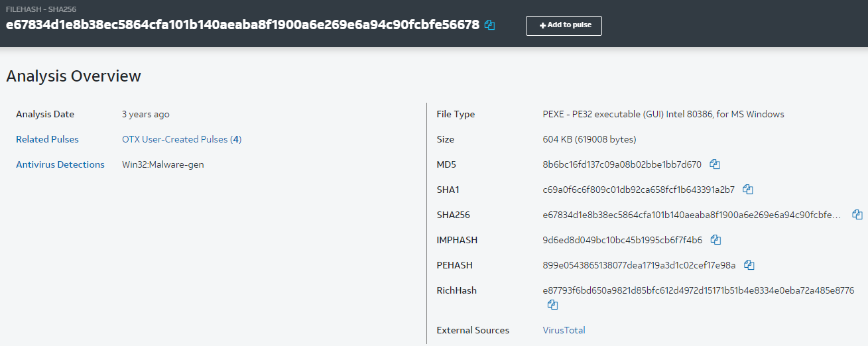Copy the SHA1 hash value

pyautogui.click(x=748, y=189)
